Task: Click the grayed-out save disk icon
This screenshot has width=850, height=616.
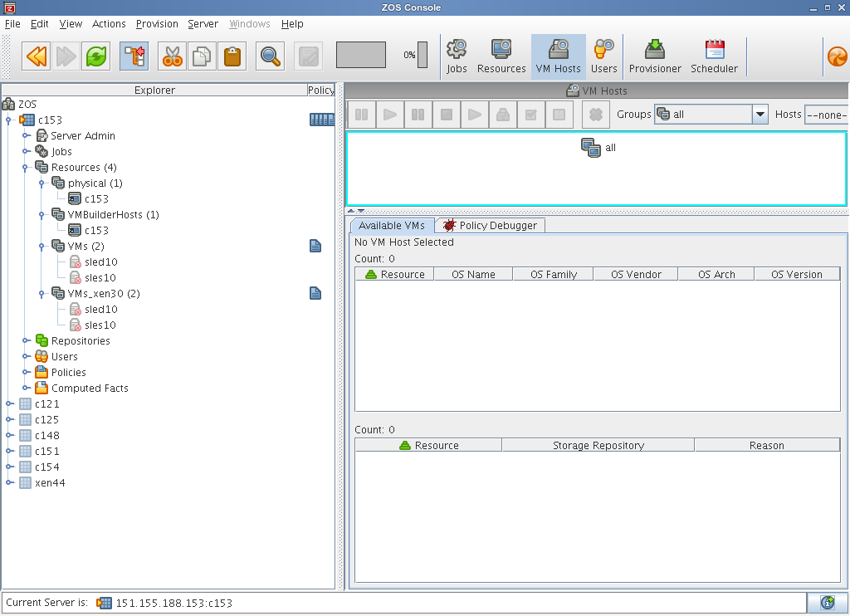Action: (x=309, y=56)
